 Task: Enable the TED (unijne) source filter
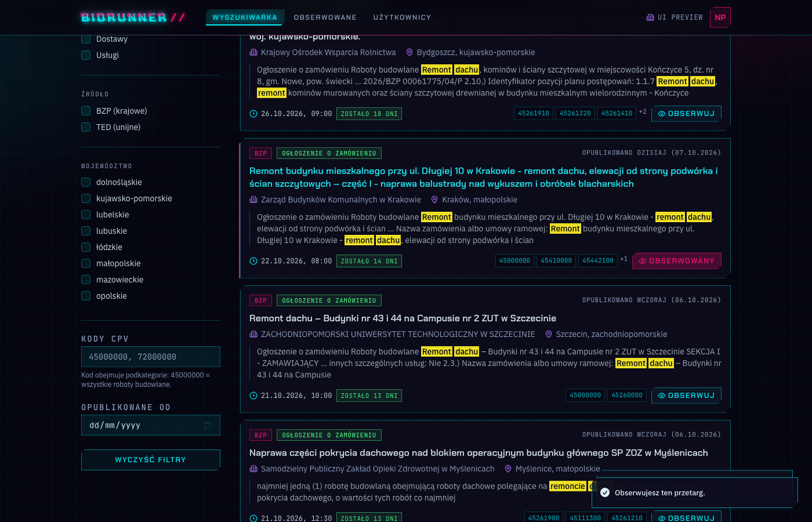[86, 127]
